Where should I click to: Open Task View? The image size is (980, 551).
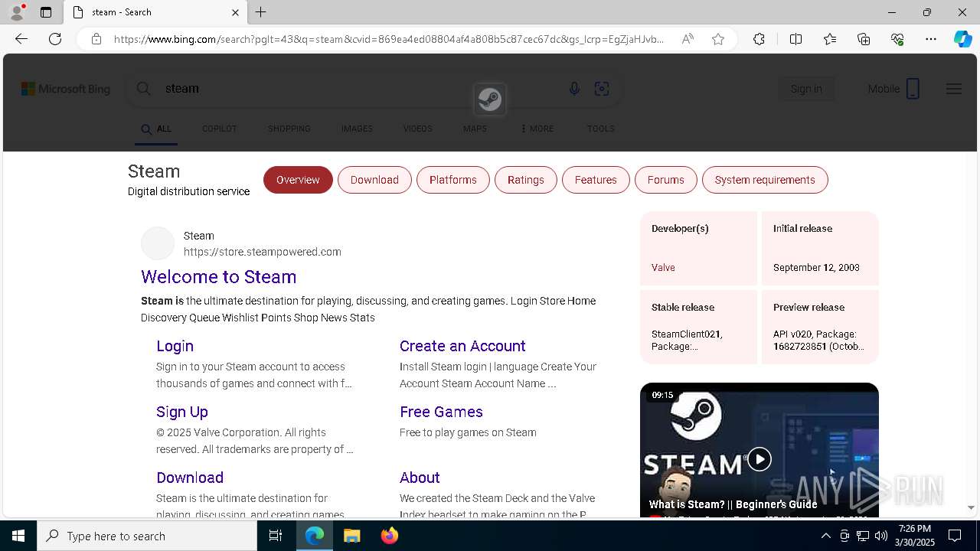[x=276, y=536]
